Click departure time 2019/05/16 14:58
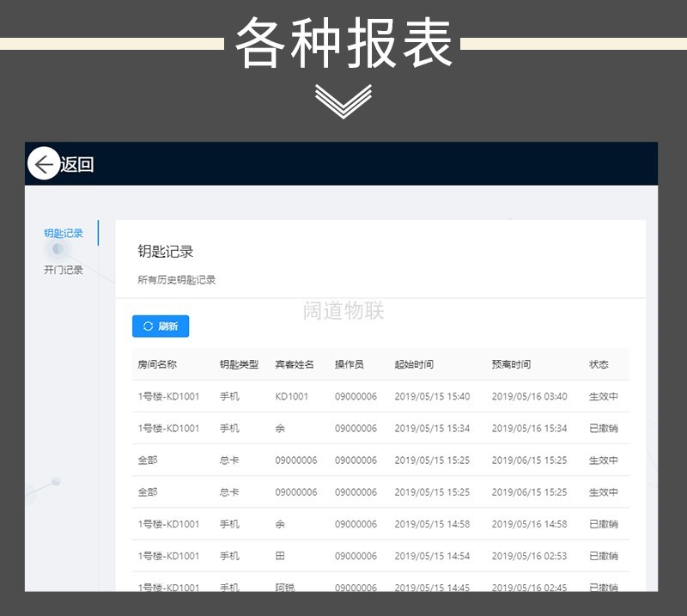Image resolution: width=687 pixels, height=616 pixels. pyautogui.click(x=530, y=524)
